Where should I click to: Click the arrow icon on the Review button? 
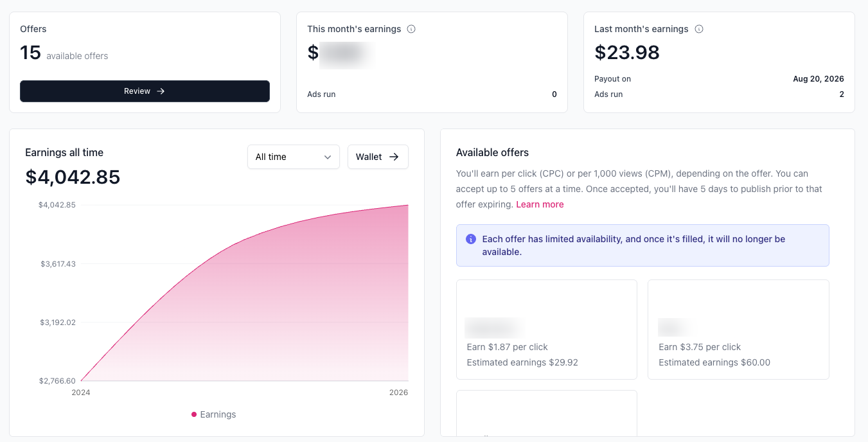point(161,91)
